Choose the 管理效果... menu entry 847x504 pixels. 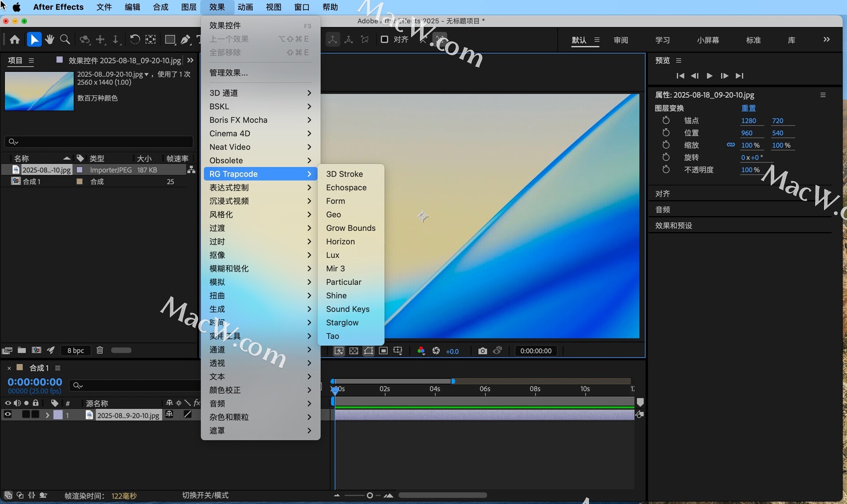[260, 73]
